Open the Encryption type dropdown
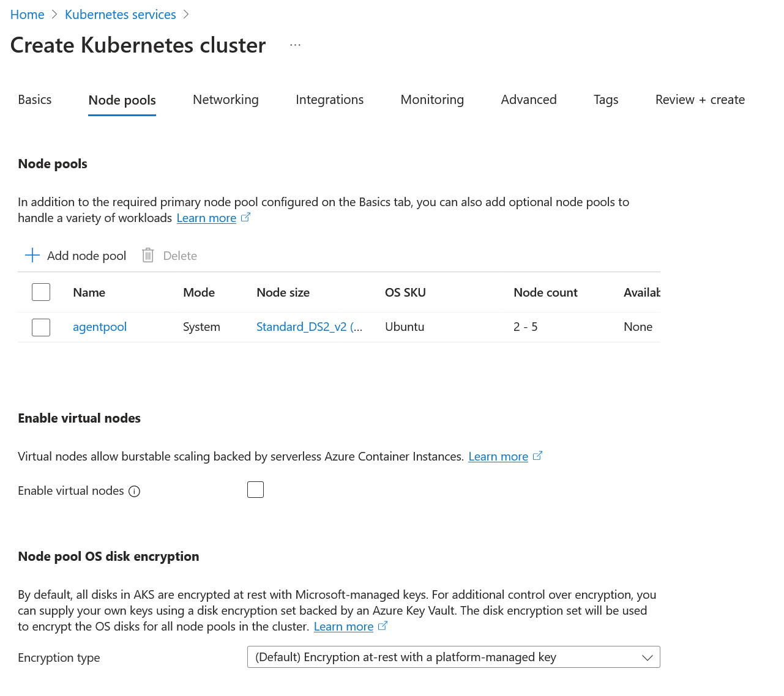 [x=454, y=657]
